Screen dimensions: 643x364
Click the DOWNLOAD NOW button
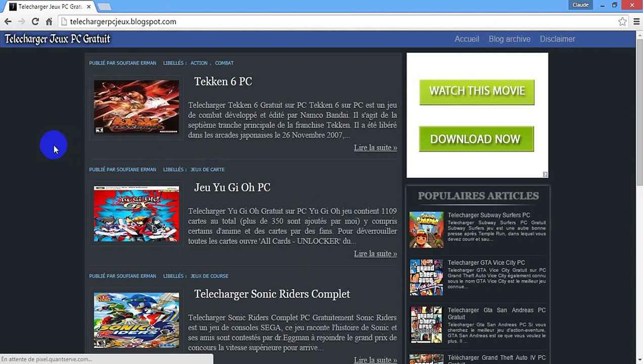476,139
